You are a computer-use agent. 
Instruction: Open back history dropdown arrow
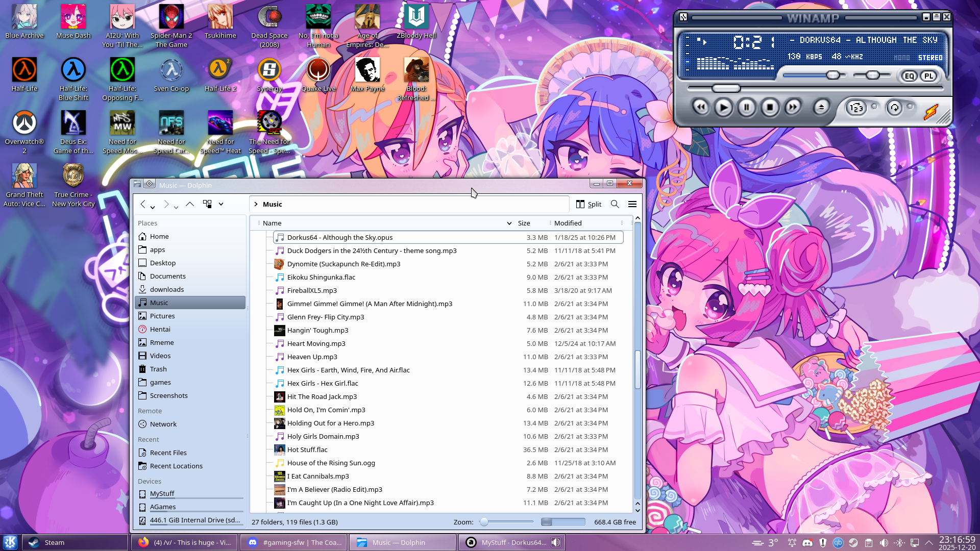[x=153, y=207]
